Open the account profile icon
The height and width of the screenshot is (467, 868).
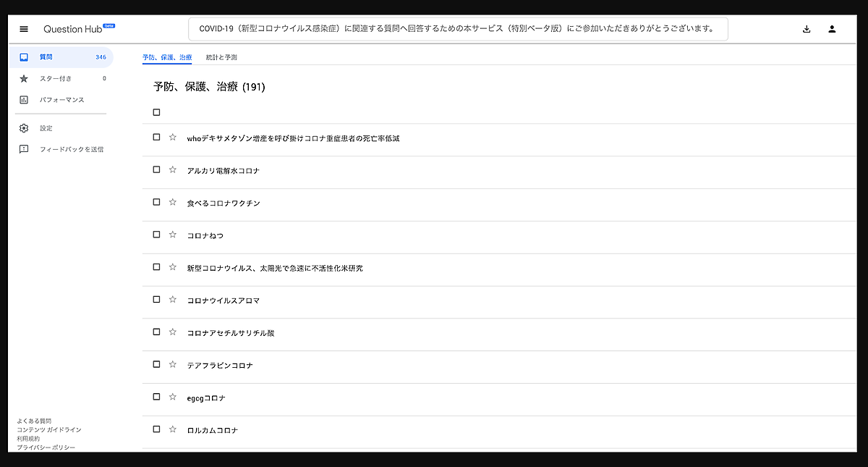[832, 29]
